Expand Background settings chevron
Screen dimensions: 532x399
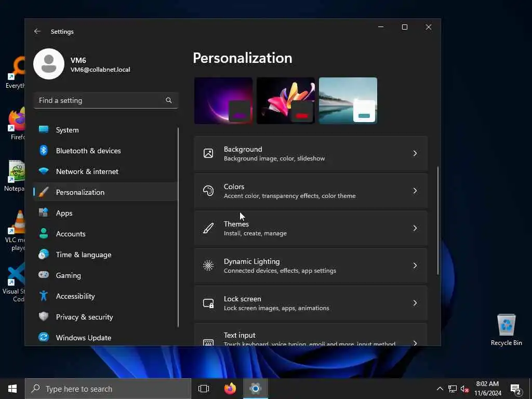click(x=415, y=153)
